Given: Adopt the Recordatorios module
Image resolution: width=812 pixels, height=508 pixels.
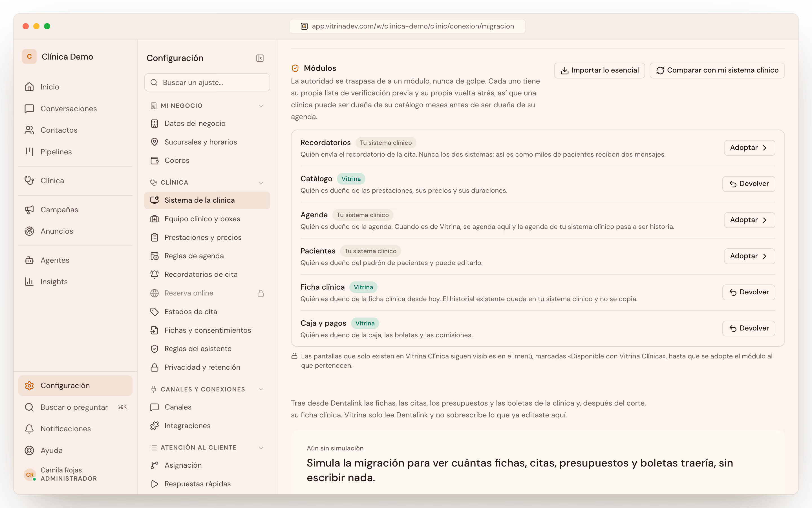Looking at the screenshot, I should [749, 148].
